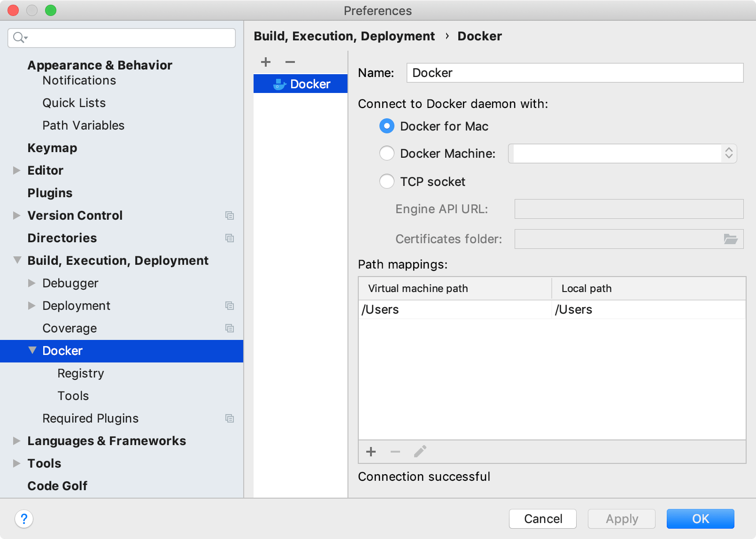This screenshot has width=756, height=539.
Task: Add a new Docker configuration with plus icon
Action: (266, 62)
